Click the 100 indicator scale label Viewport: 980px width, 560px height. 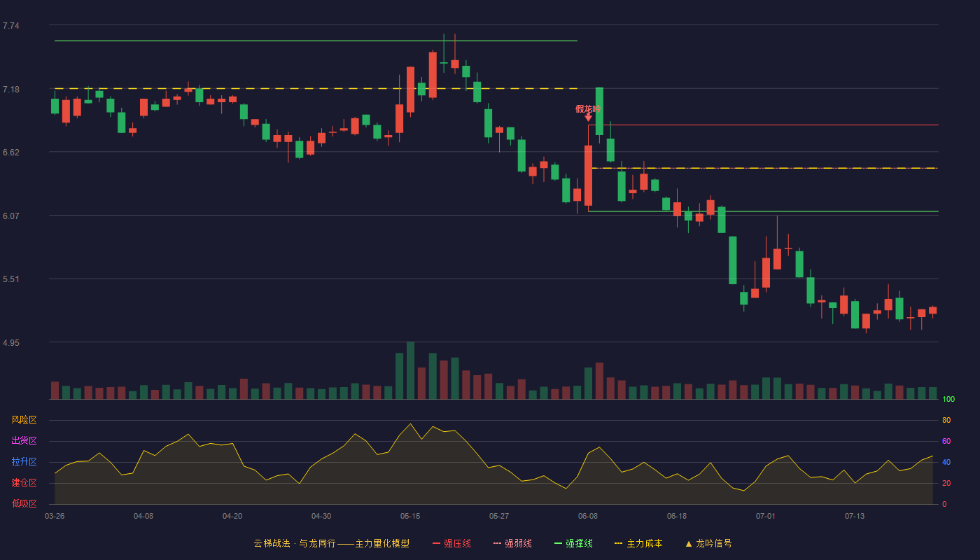click(948, 400)
